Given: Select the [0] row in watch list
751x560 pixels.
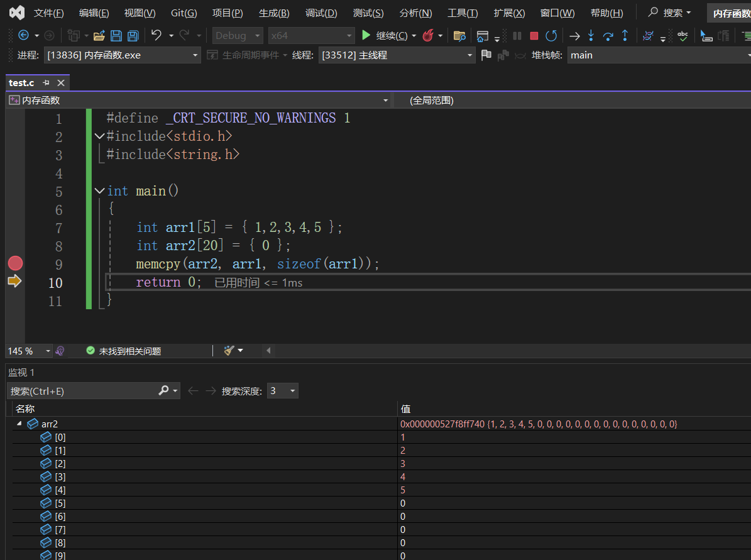Looking at the screenshot, I should tap(381, 437).
